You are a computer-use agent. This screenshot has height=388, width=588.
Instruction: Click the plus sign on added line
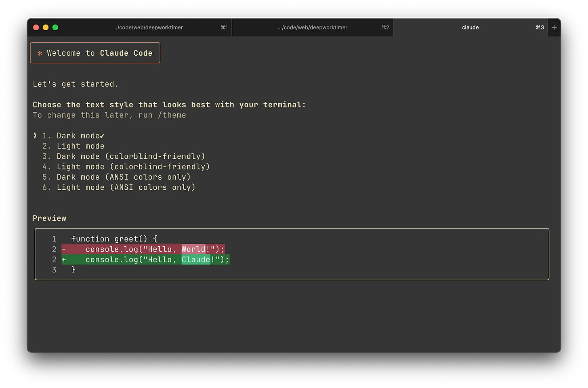(64, 260)
